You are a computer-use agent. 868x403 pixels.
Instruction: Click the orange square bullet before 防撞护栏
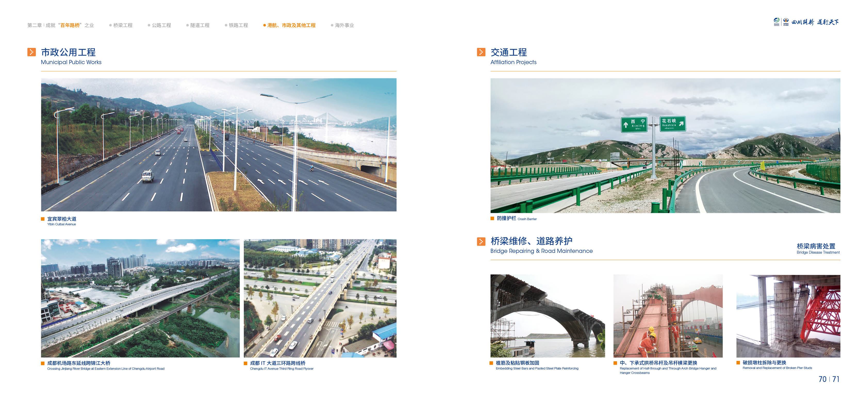492,219
